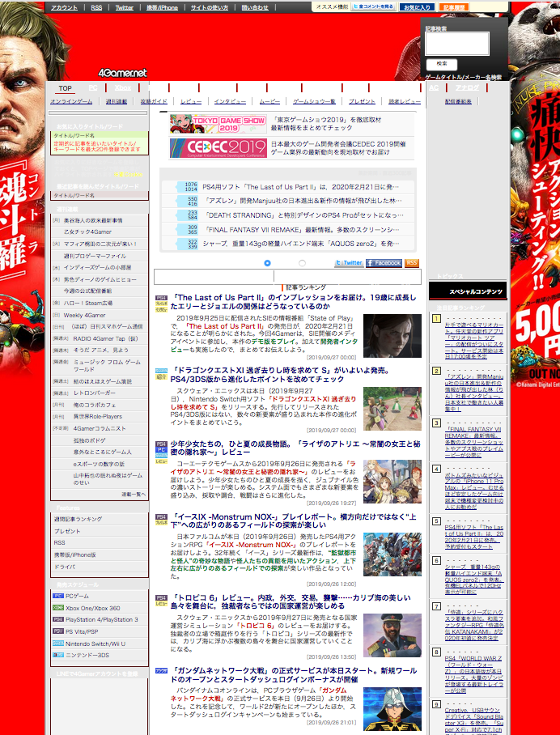Click Switch badge beside Nintendo Switch/Wii U
560x735 pixels.
58,643
